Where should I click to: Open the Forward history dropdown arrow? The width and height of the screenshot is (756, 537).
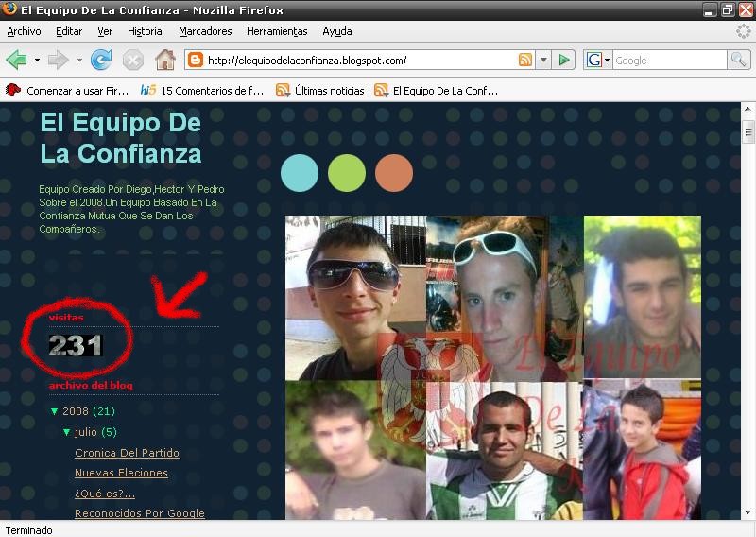pos(79,61)
